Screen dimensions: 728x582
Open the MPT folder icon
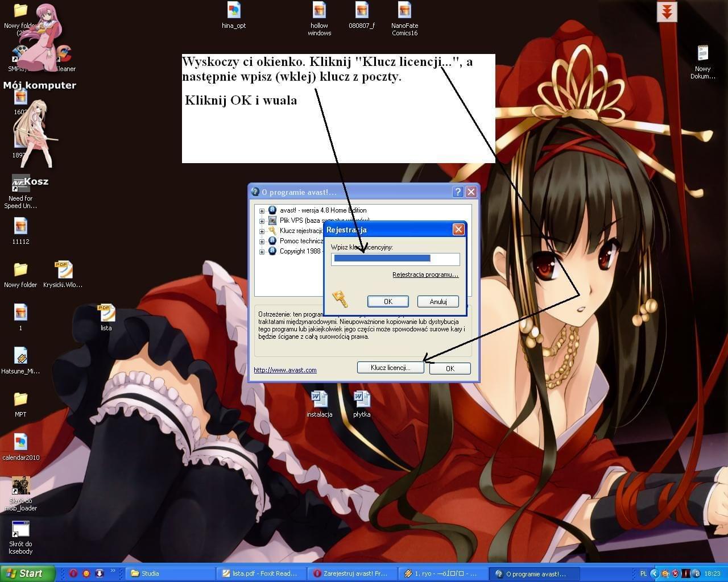[x=20, y=404]
